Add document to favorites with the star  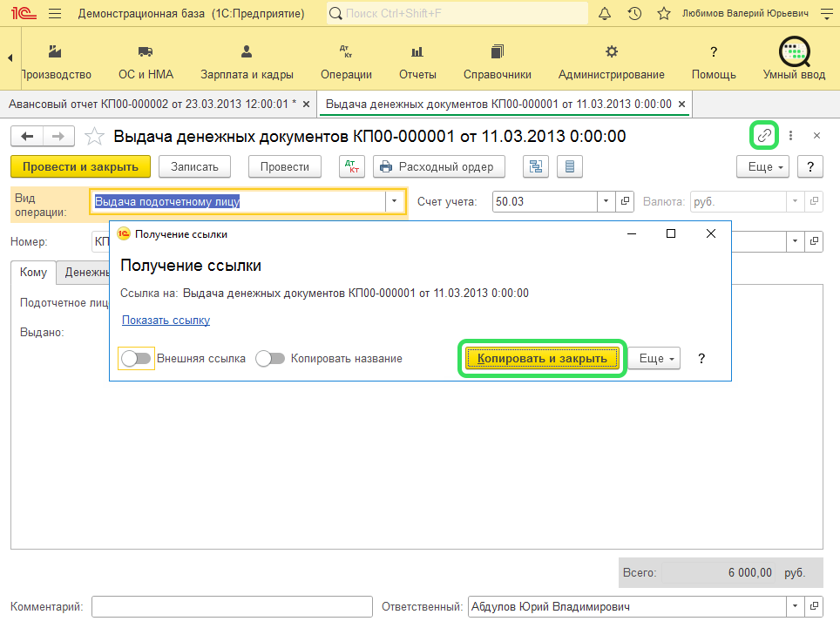pyautogui.click(x=94, y=137)
